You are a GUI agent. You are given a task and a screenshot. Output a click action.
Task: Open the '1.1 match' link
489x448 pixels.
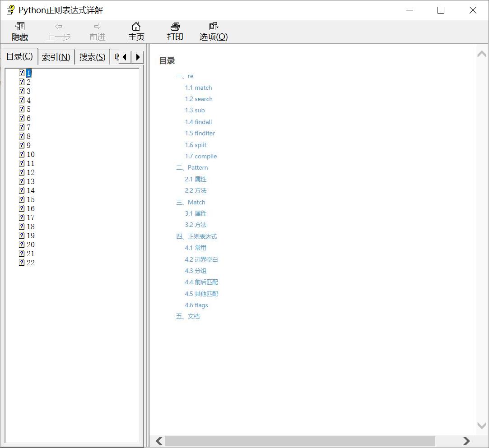[x=198, y=88]
